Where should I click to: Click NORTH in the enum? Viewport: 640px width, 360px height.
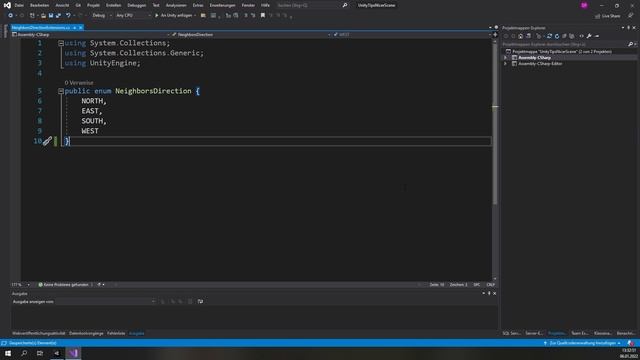pyautogui.click(x=93, y=101)
